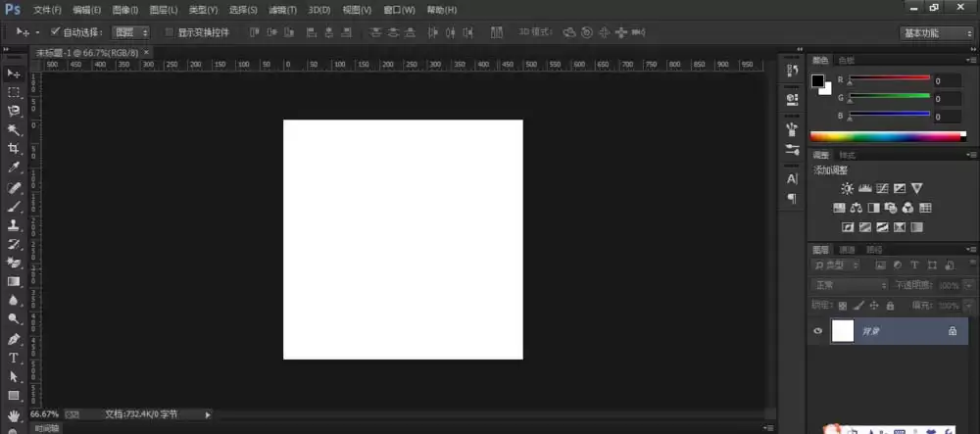This screenshot has height=434, width=980.
Task: Open the Auto-Select layer/group dropdown
Action: tap(130, 32)
